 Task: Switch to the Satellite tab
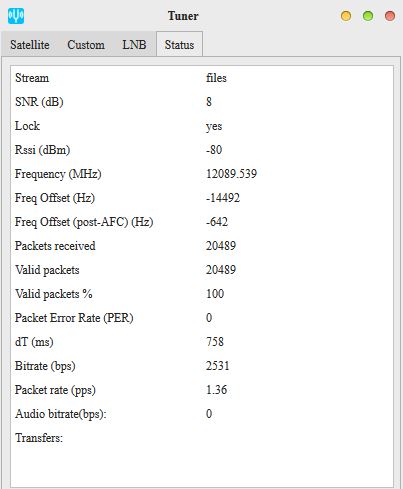(x=30, y=45)
